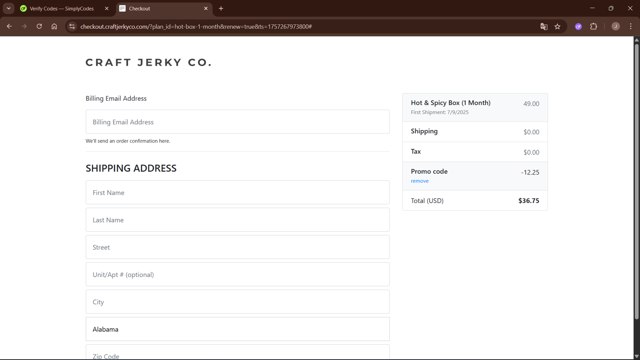Viewport: 640px width, 360px height.
Task: Click the -12.25 promo discount value
Action: (x=530, y=172)
